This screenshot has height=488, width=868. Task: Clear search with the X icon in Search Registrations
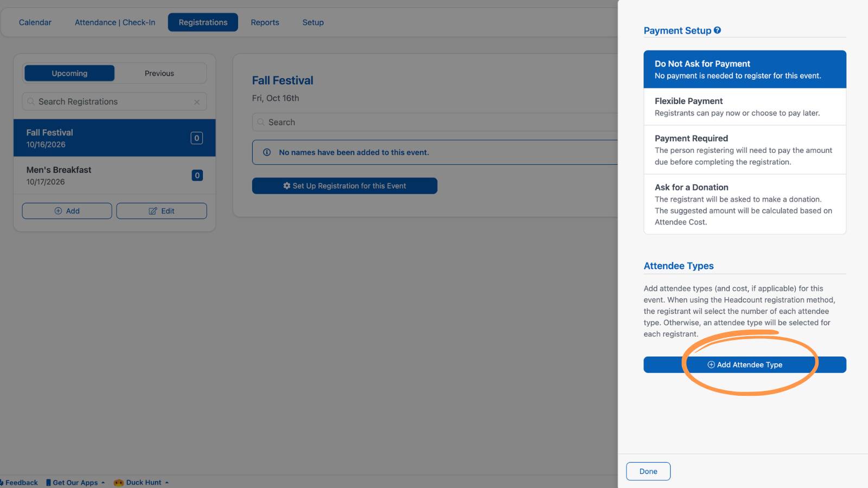[197, 102]
